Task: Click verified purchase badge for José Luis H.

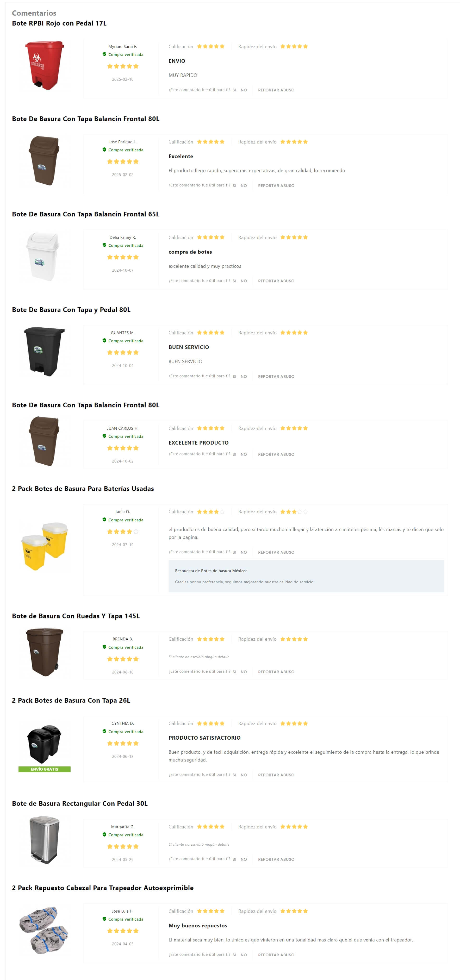Action: 123,919
